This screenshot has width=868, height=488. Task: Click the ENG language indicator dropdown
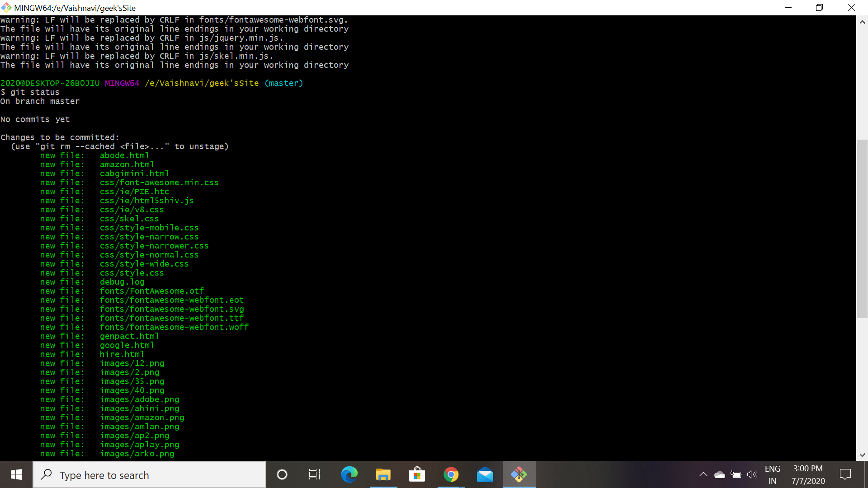[773, 475]
